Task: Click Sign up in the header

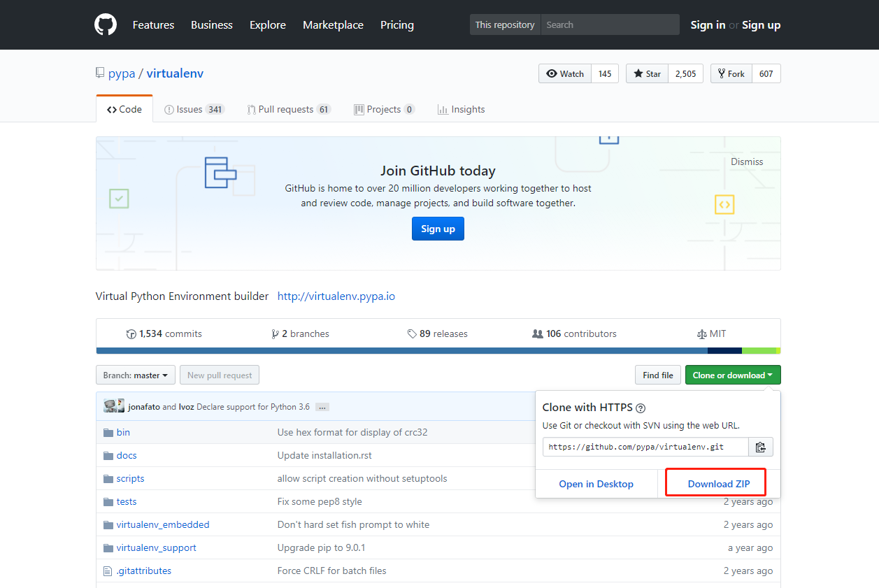Action: point(761,25)
